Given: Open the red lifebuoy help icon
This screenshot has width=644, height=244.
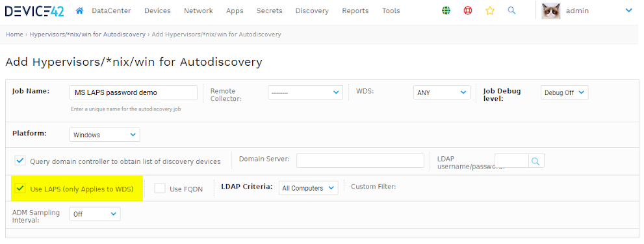Looking at the screenshot, I should (468, 11).
